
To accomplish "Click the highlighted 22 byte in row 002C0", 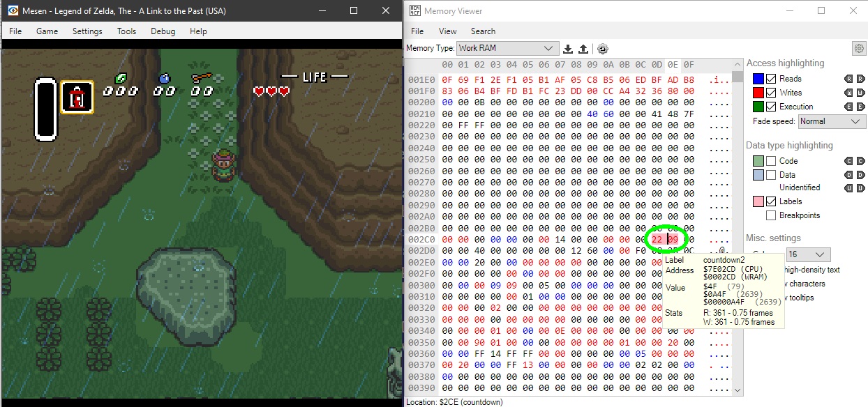I will point(657,239).
